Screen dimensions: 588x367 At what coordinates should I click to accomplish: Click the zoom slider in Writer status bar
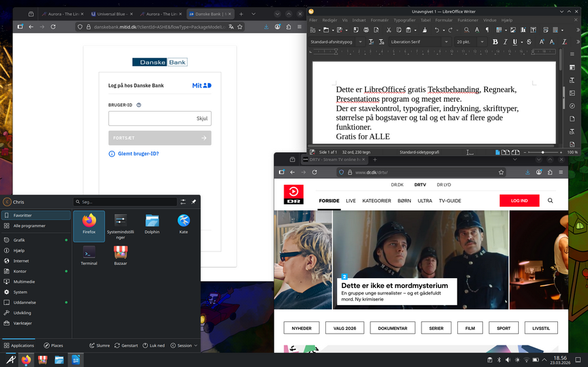(x=542, y=152)
